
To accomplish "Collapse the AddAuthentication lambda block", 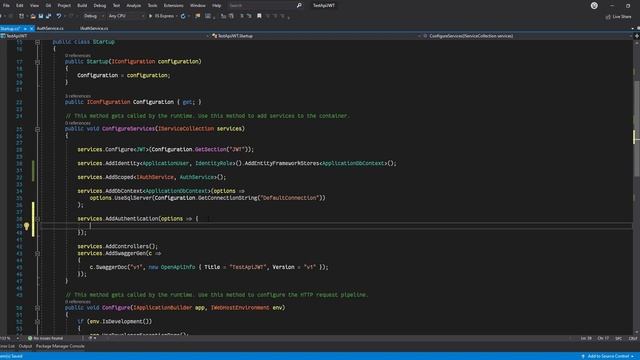I will point(37,219).
